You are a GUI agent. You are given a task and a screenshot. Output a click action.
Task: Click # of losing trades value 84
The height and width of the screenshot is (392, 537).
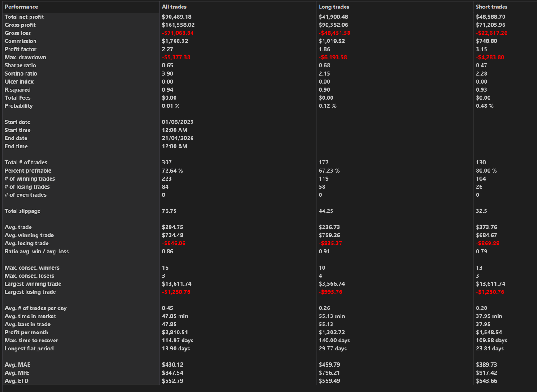[x=166, y=187]
